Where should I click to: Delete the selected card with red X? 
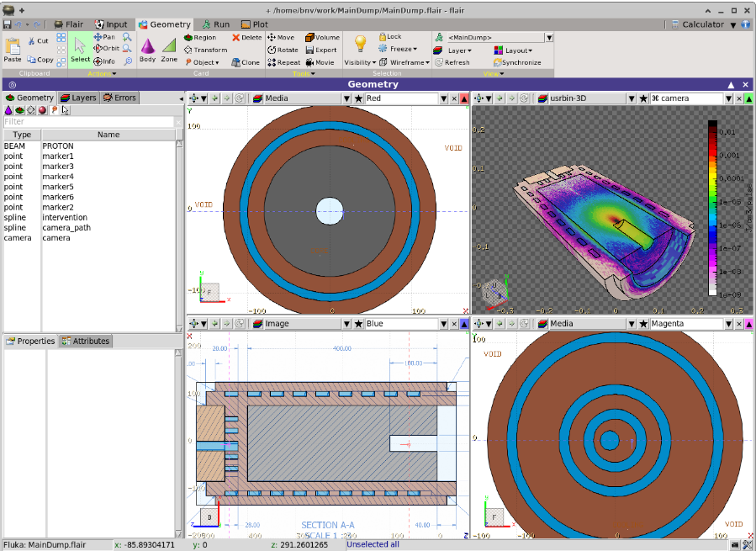click(x=235, y=37)
